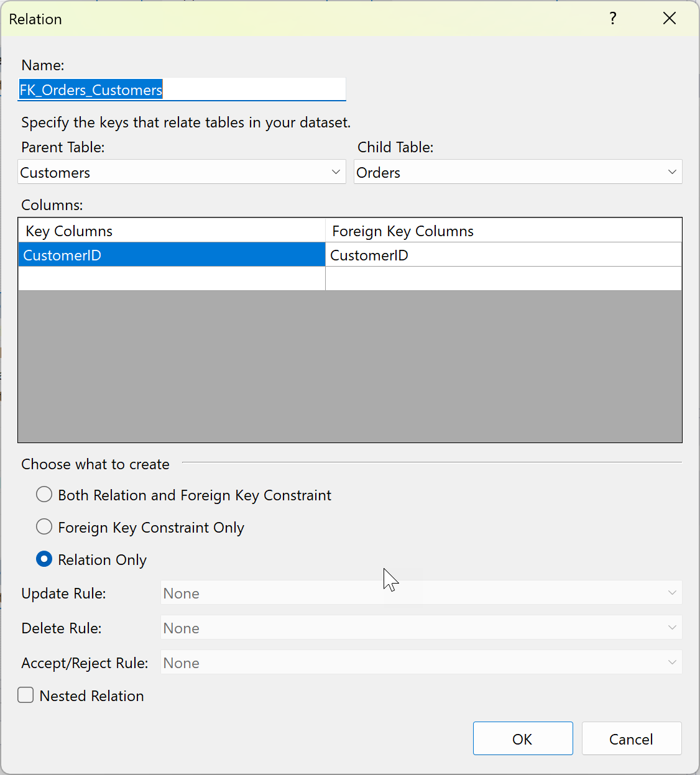This screenshot has width=700, height=775.
Task: Click the empty row below CustomerID
Action: click(x=172, y=278)
